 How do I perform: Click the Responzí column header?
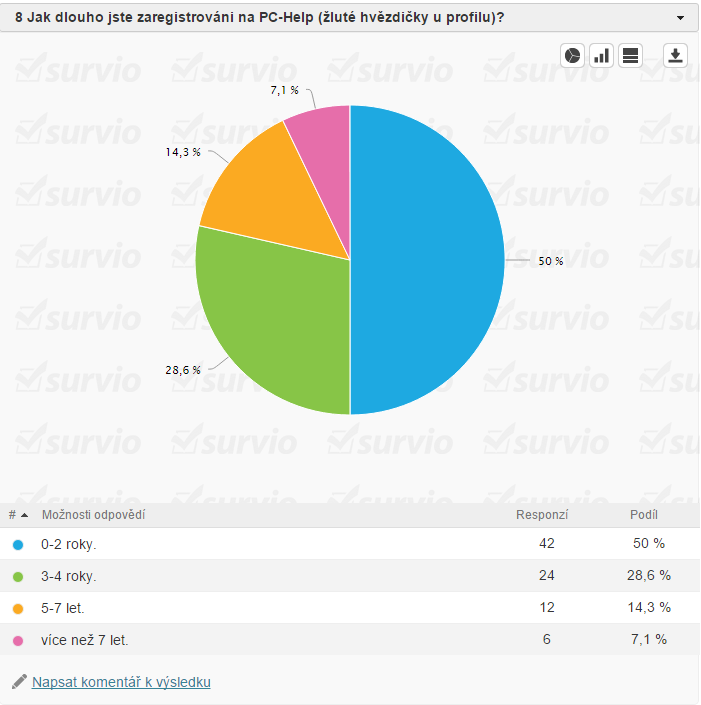542,515
